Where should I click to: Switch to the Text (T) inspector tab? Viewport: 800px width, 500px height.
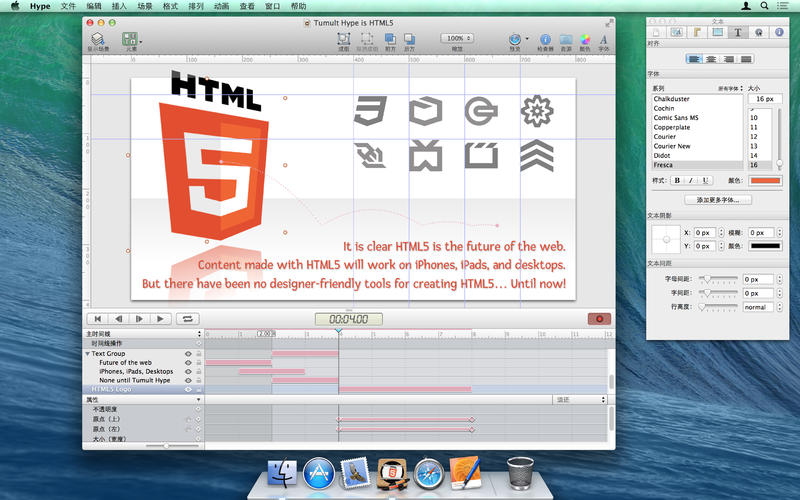[738, 32]
